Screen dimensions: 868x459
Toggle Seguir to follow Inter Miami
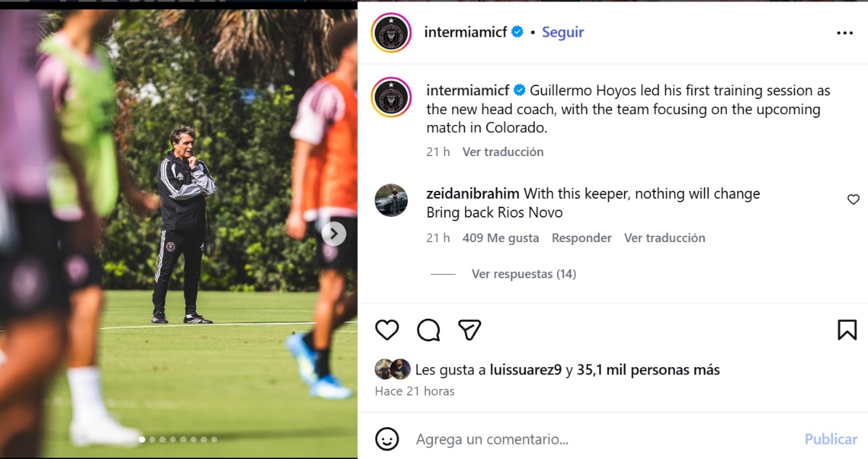(x=563, y=32)
